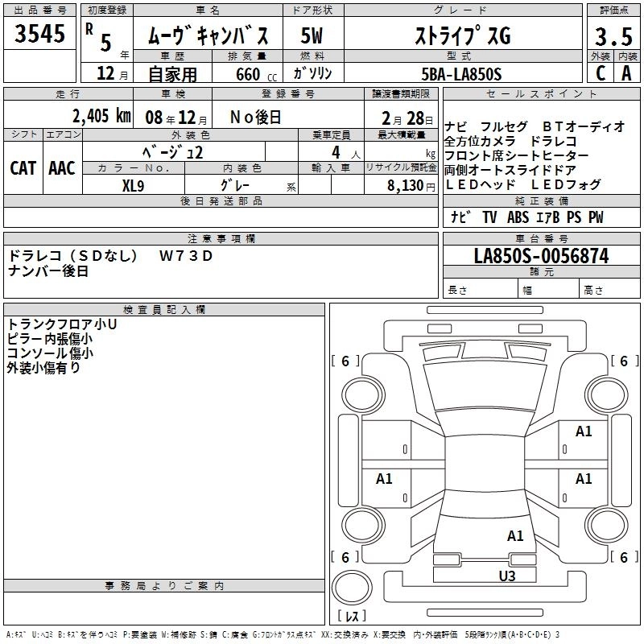Select the 長さ dimension field
Screen dimensions: 644x644
coord(481,288)
